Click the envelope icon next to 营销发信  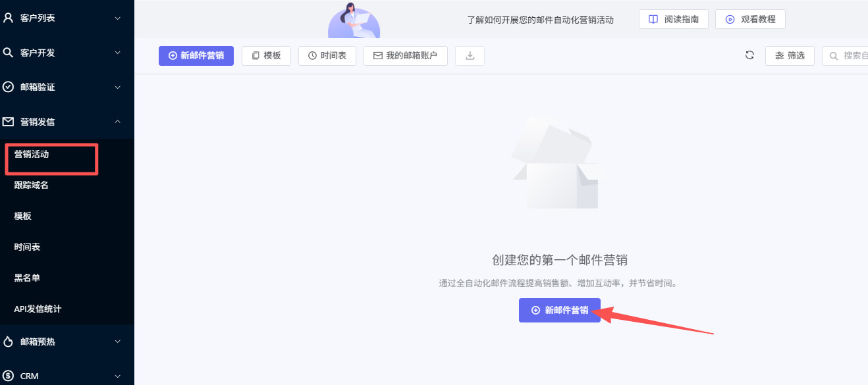pyautogui.click(x=9, y=121)
